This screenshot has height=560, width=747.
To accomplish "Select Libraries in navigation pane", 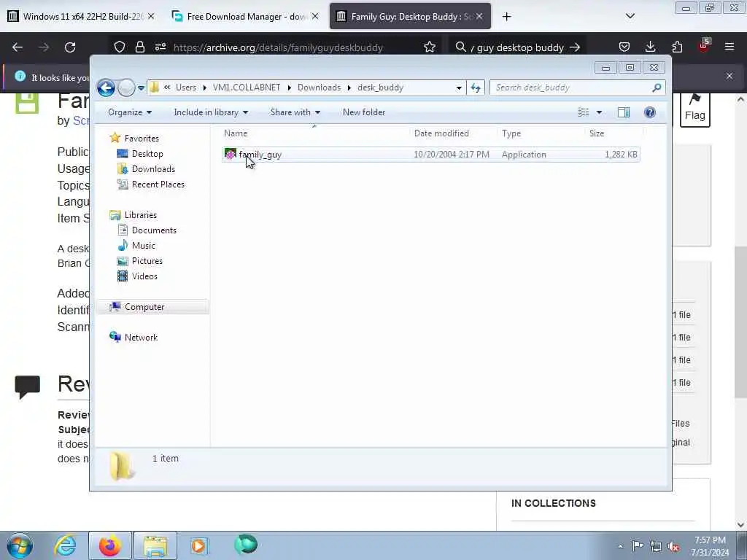I will click(140, 215).
